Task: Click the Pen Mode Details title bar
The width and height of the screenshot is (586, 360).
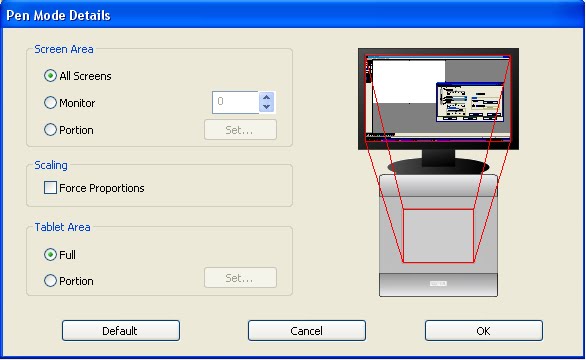Action: click(x=293, y=15)
